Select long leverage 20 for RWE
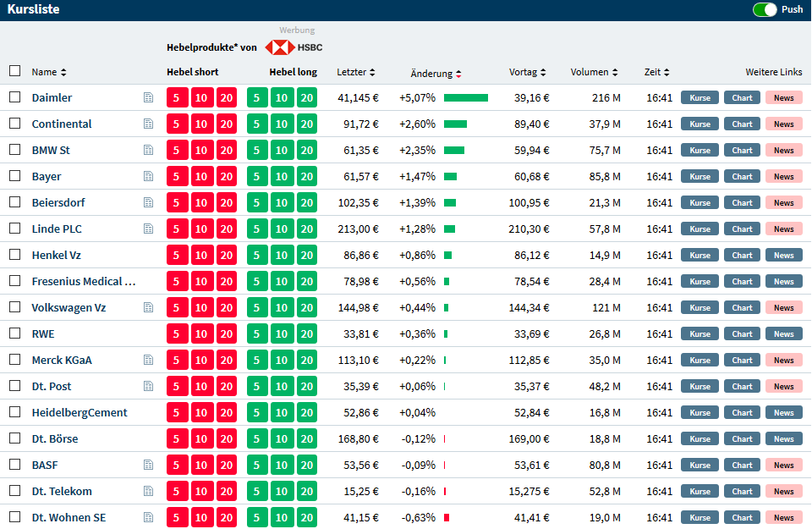The image size is (812, 529). pos(307,333)
